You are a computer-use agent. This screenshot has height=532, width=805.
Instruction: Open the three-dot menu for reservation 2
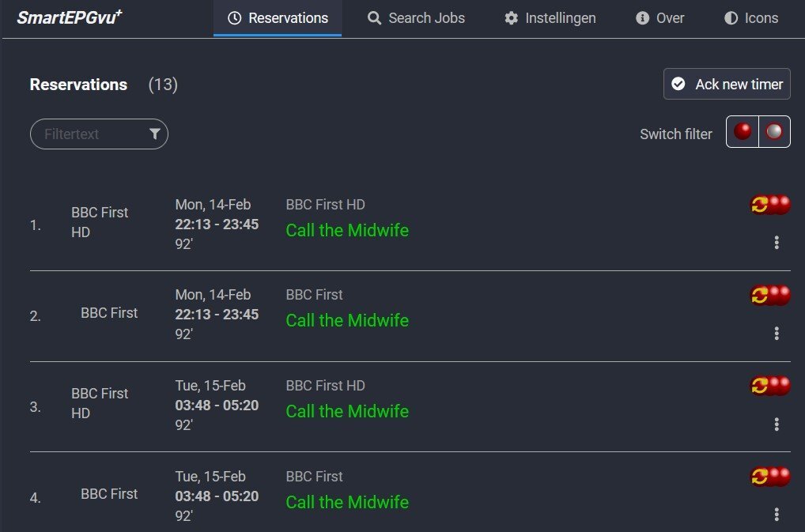tap(777, 334)
